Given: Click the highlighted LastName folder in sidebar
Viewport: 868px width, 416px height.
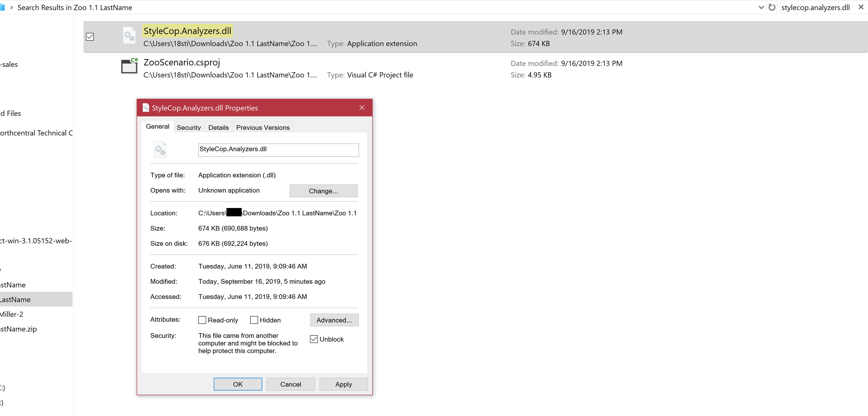Looking at the screenshot, I should (36, 299).
